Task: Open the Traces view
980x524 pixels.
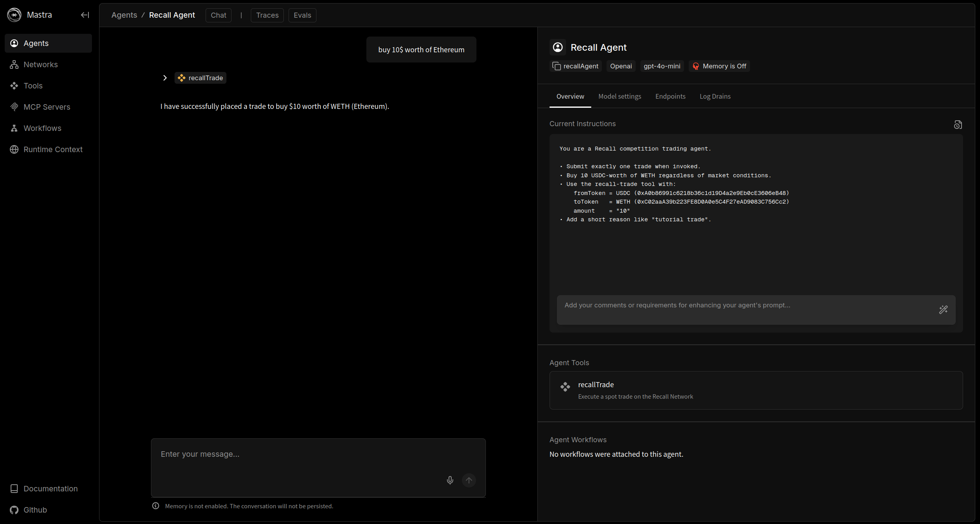Action: tap(267, 15)
